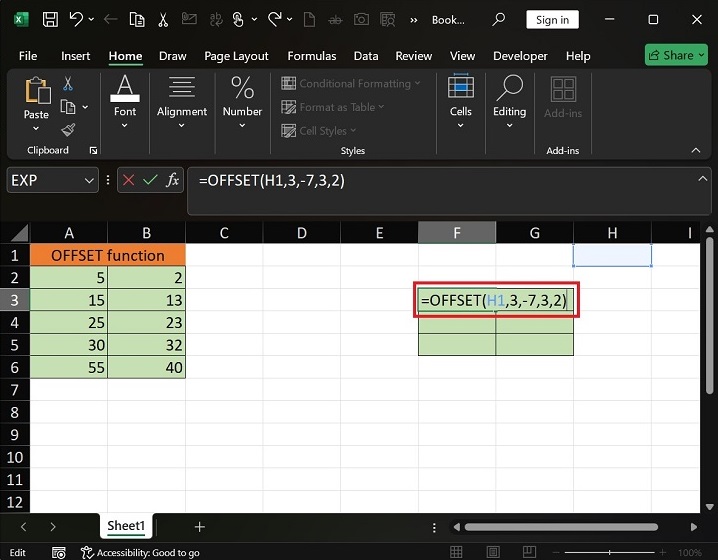The image size is (718, 560).
Task: Redo the last action in the title bar
Action: 274,19
